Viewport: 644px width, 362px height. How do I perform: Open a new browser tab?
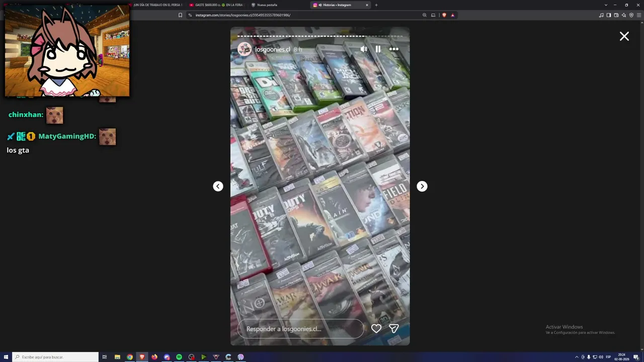click(376, 5)
